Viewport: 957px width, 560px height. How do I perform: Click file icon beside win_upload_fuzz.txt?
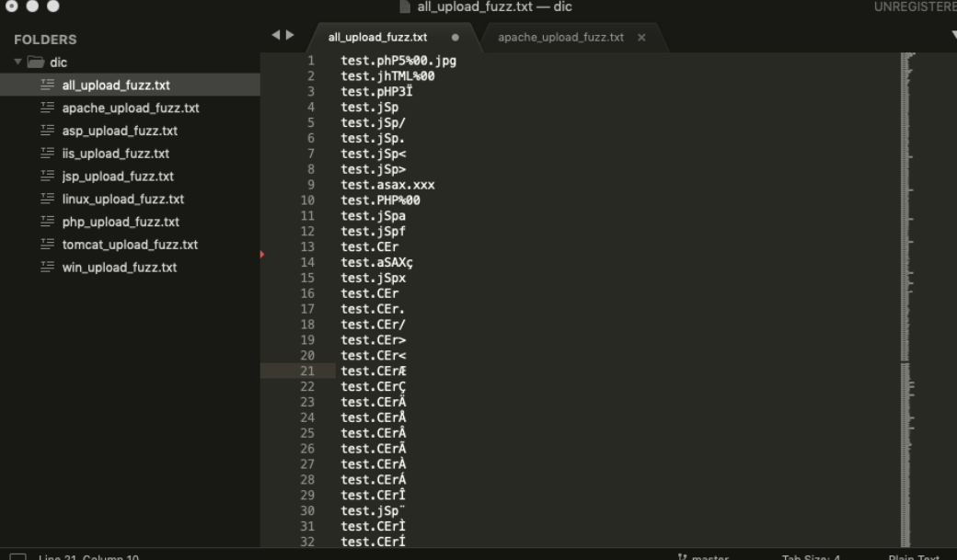tap(48, 268)
